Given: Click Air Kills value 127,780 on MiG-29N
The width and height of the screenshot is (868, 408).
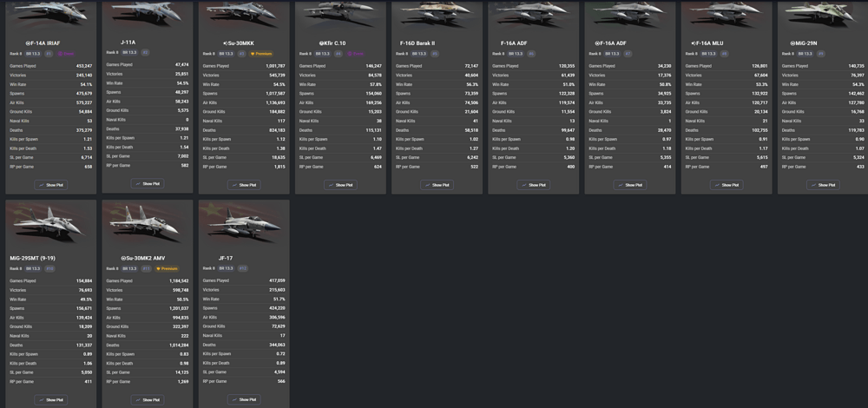Looking at the screenshot, I should tap(856, 102).
